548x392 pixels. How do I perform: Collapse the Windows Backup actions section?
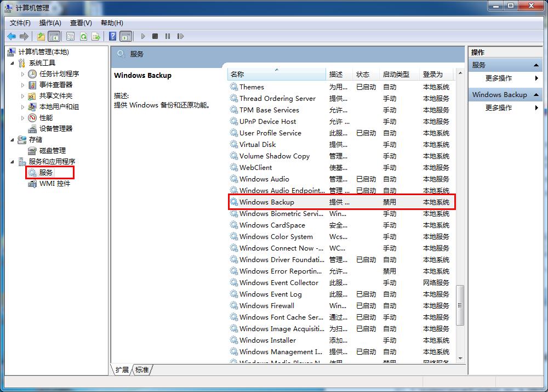[x=536, y=95]
